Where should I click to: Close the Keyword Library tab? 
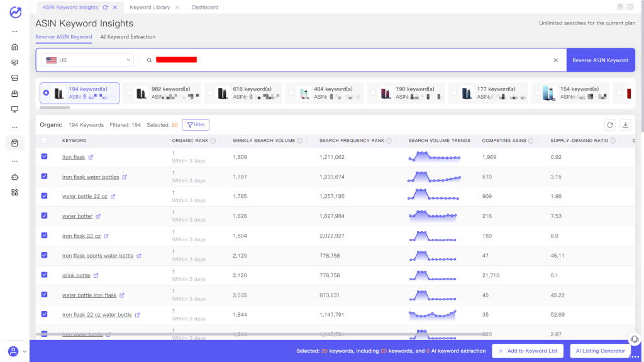click(x=177, y=8)
